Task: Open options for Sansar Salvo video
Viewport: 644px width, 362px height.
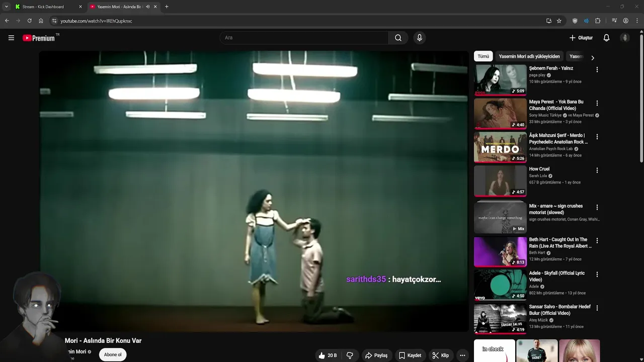Action: click(x=597, y=308)
